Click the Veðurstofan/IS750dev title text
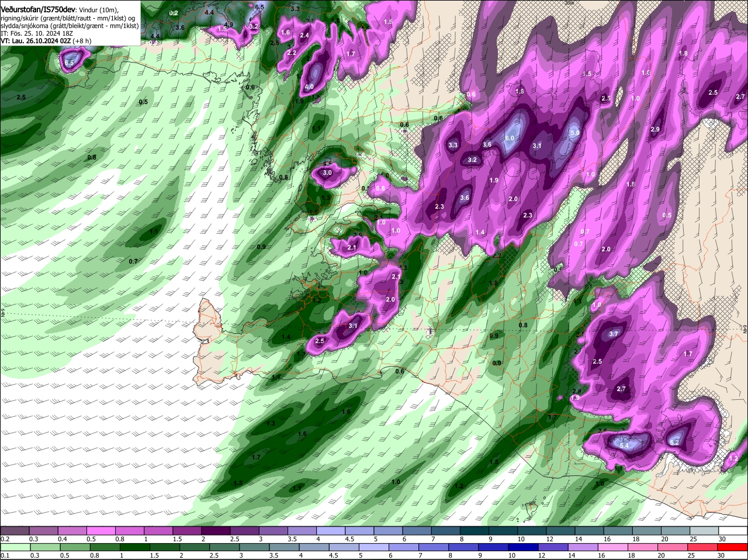This screenshot has height=560, width=748. 38,9
